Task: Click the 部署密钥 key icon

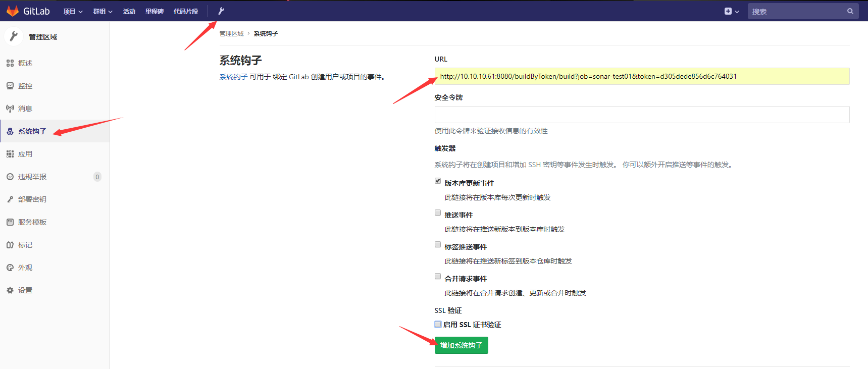Action: coord(10,199)
